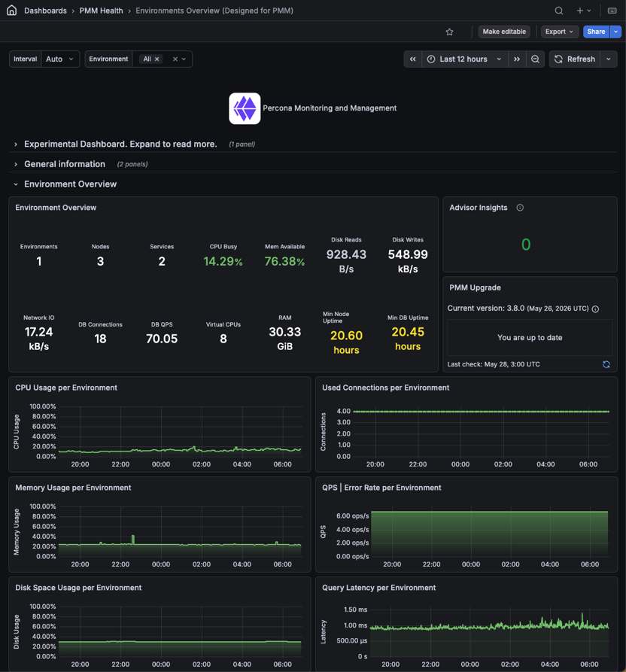Open the Export dropdown
Image resolution: width=626 pixels, height=672 pixels.
point(559,32)
